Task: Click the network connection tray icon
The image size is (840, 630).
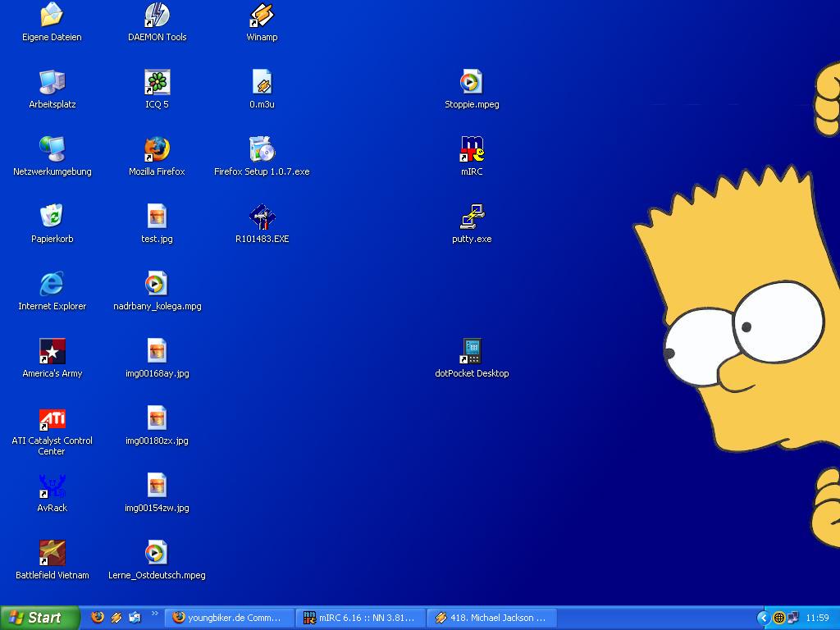Action: (793, 618)
